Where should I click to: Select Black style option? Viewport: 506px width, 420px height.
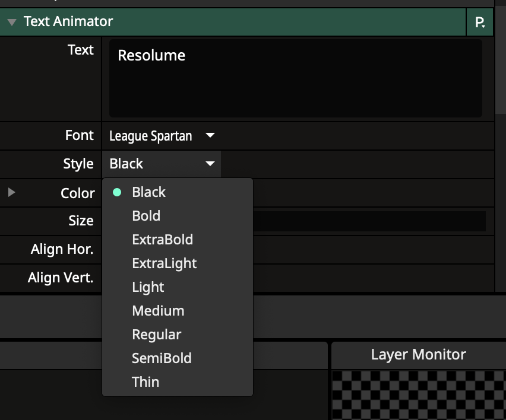click(x=148, y=192)
